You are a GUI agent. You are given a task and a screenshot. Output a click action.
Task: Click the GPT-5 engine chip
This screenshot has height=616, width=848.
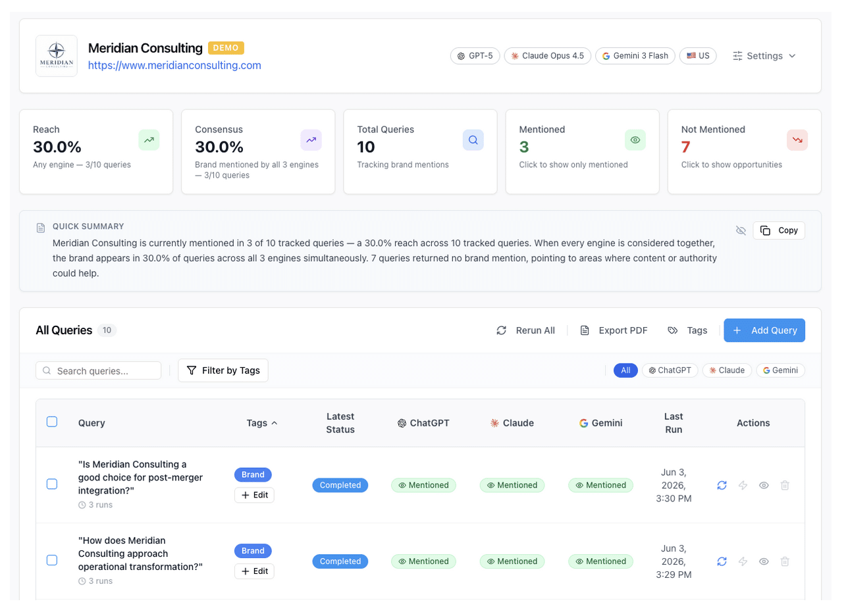(x=475, y=56)
